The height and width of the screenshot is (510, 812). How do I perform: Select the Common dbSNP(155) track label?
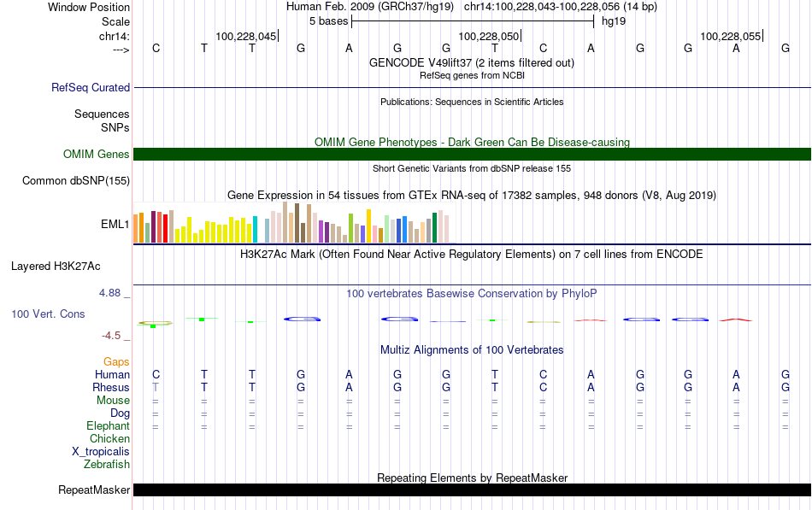(76, 181)
